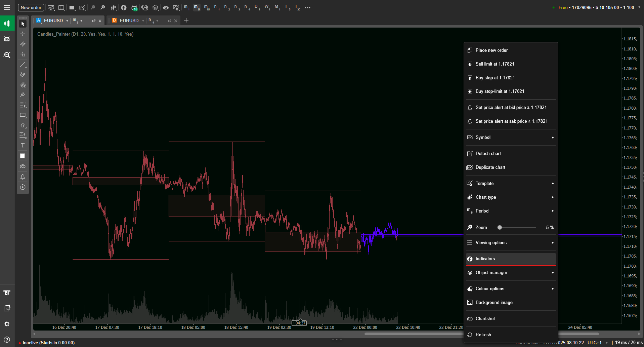The width and height of the screenshot is (644, 347).
Task: Switch to the D1 daily timeframe
Action: point(257,7)
